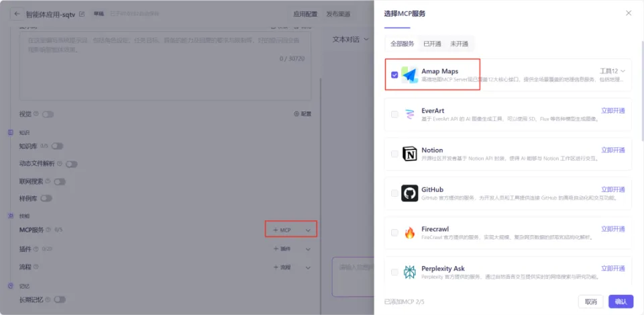Screen dimensions: 644x315
Task: Click the EverArt logo icon
Action: click(x=409, y=114)
